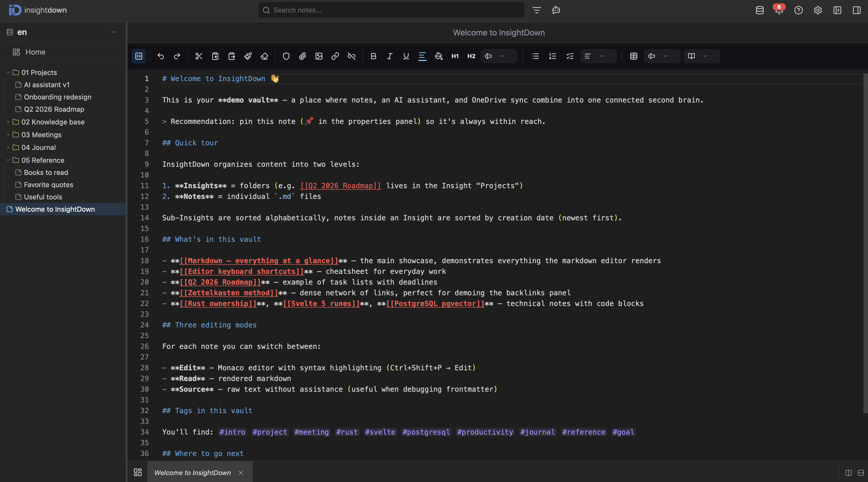868x482 pixels.
Task: Click the paint bucket fill icon
Action: pyautogui.click(x=439, y=56)
